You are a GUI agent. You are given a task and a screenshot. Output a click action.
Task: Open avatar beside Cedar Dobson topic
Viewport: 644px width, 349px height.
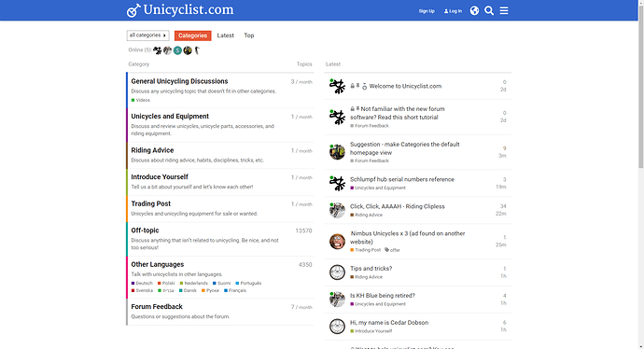pos(337,327)
